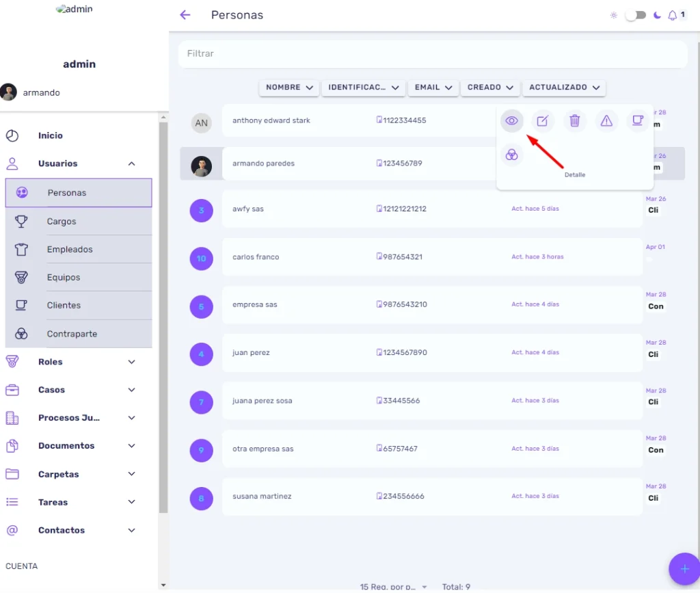Open the armando user profile in the sidebar
Screen dimensions: 700x593
[30, 92]
